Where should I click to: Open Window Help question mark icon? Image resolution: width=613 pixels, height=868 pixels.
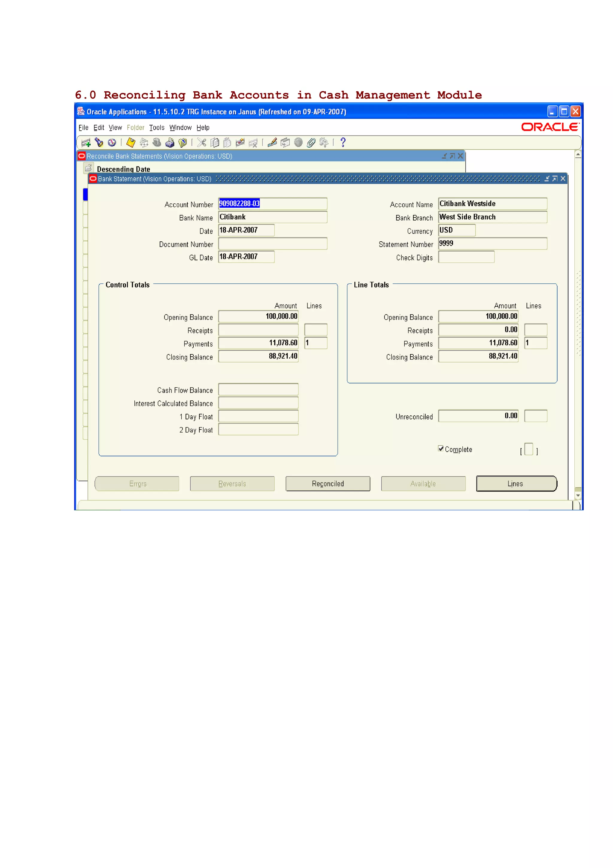click(343, 143)
